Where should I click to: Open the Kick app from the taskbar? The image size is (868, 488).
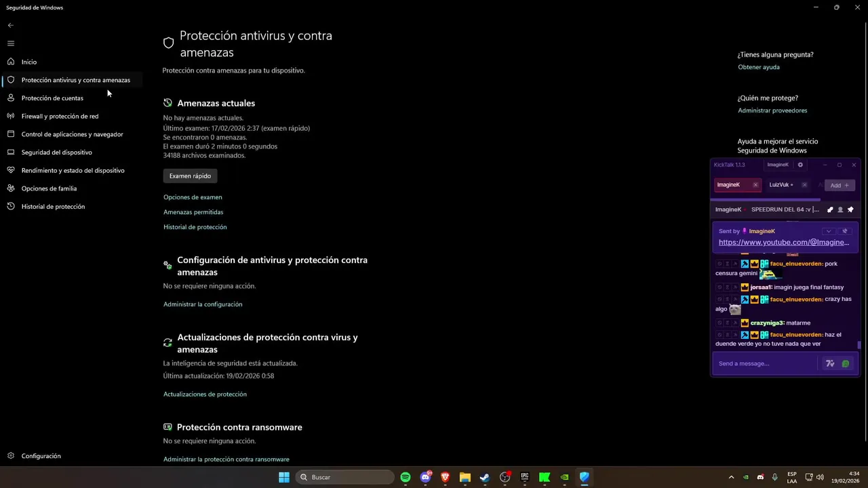(545, 477)
